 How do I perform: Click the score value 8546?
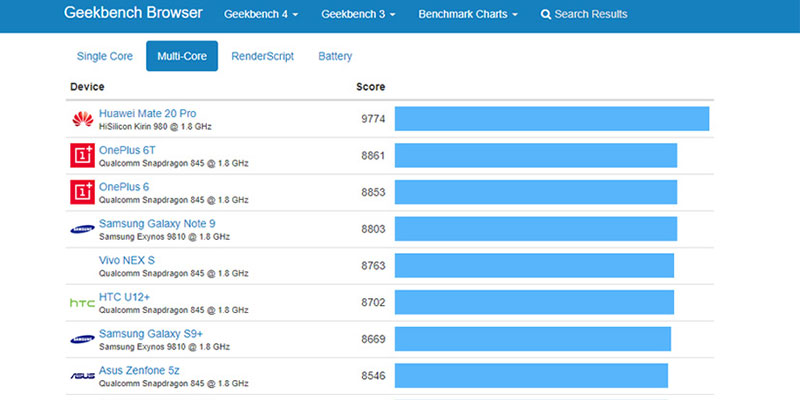coord(373,376)
